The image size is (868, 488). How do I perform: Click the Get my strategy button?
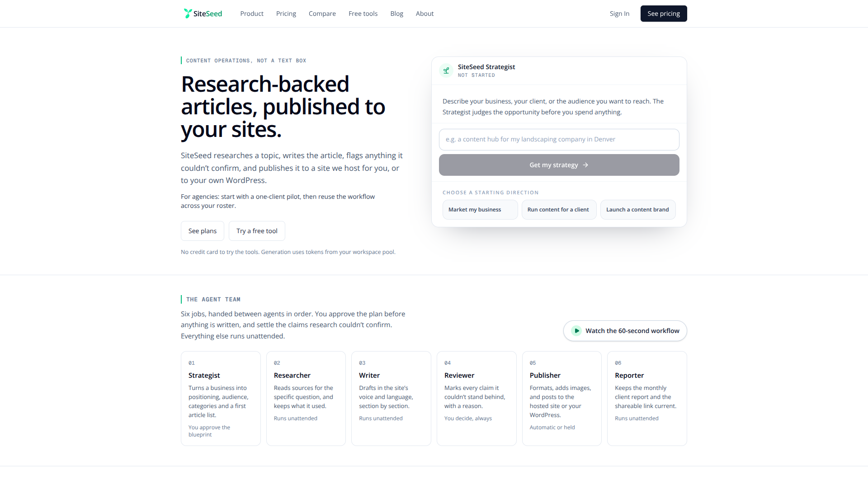click(x=559, y=165)
